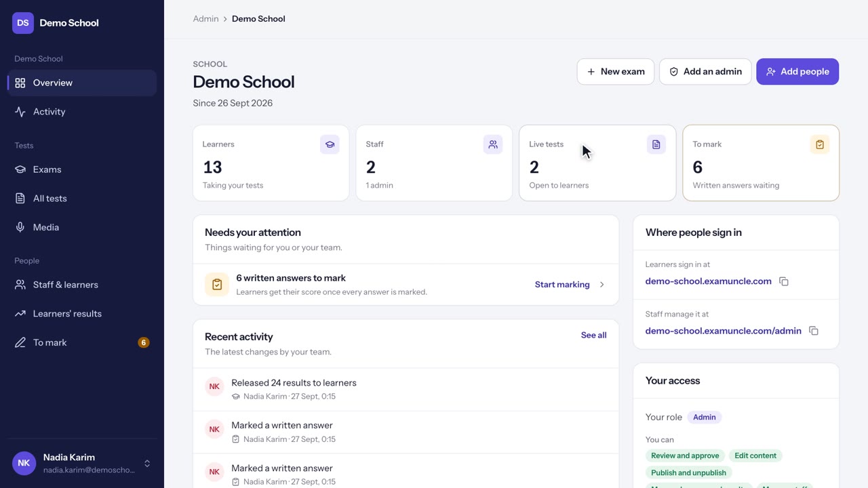This screenshot has height=488, width=868.
Task: Click the plus icon in New exam
Action: pyautogui.click(x=591, y=72)
